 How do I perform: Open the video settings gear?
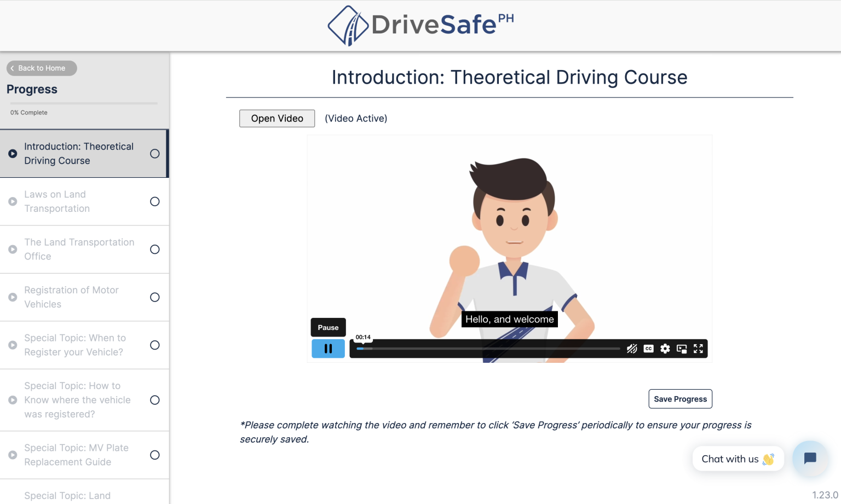coord(665,348)
